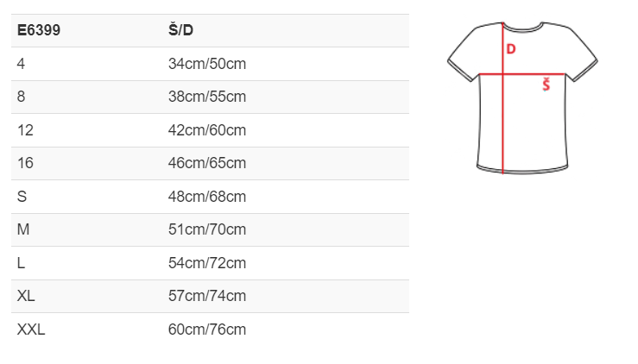
Task: Select the size M row label
Action: tap(23, 229)
